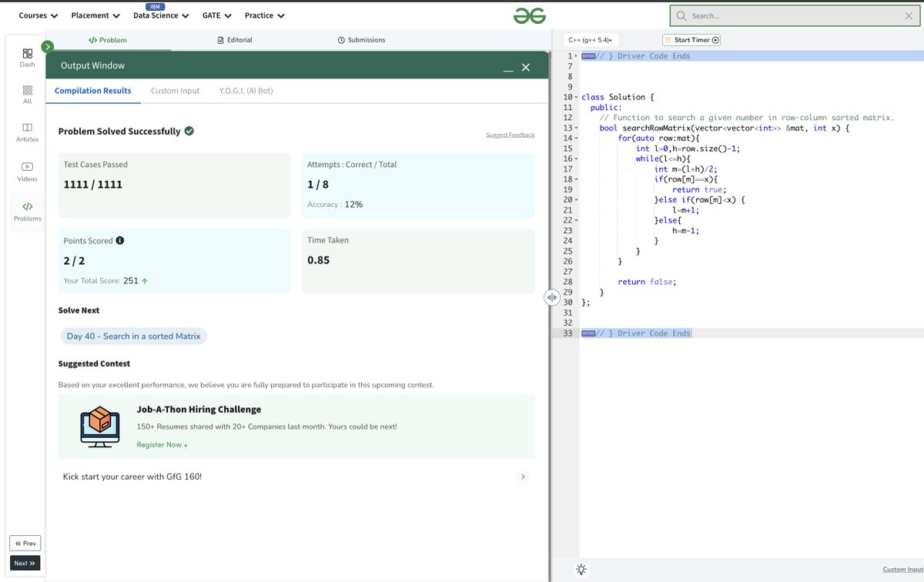This screenshot has height=582, width=924.
Task: Open the Data Science dropdown menu
Action: [161, 15]
